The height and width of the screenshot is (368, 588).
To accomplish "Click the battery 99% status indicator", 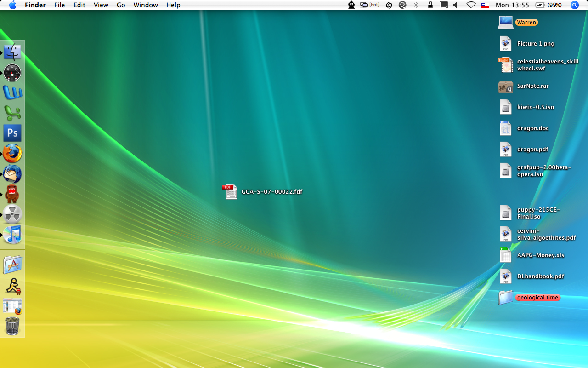I will pos(548,5).
